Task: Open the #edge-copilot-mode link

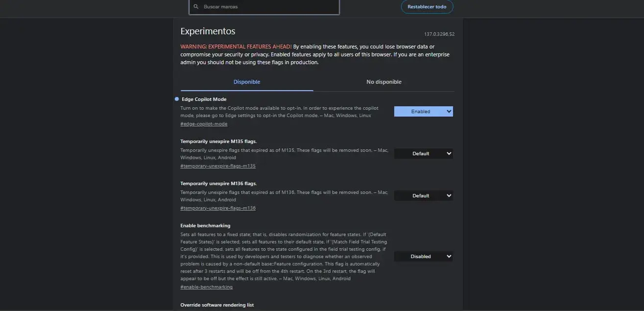Action: point(203,123)
